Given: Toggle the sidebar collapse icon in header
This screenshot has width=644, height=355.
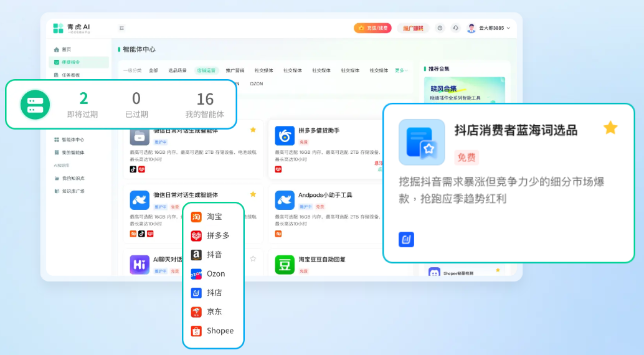Looking at the screenshot, I should [x=121, y=28].
